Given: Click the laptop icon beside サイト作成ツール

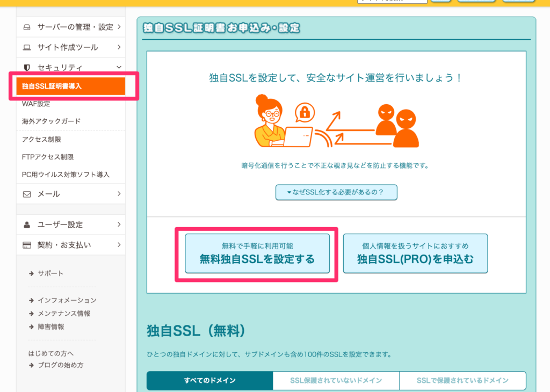Looking at the screenshot, I should 27,47.
